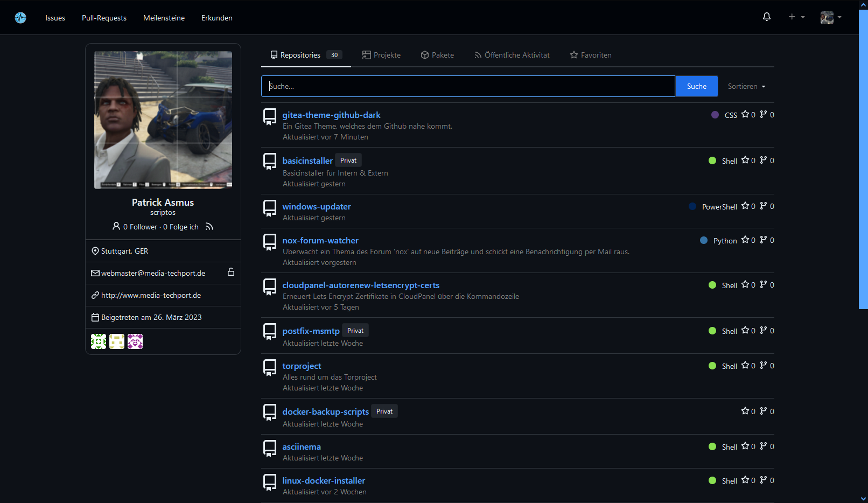Screen dimensions: 868x503
Task: Click the star icon on gitea-theme-github-dark row
Action: pyautogui.click(x=745, y=114)
